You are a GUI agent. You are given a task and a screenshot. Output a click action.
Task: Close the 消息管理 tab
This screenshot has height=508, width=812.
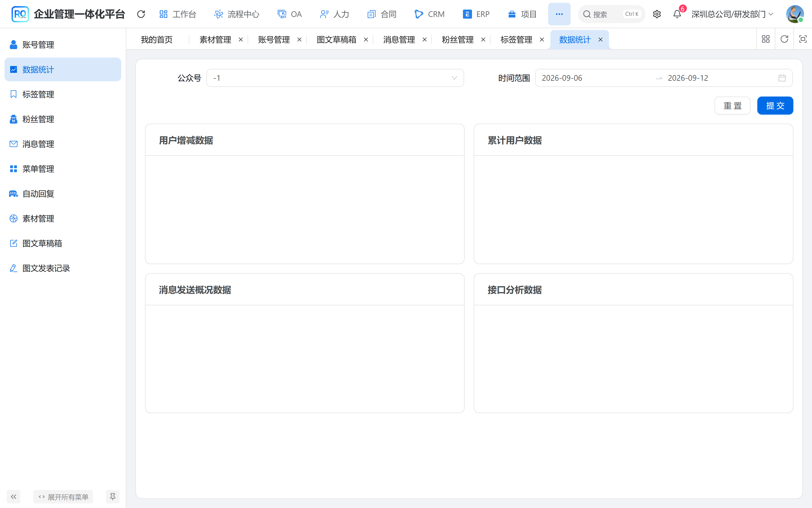(x=424, y=40)
